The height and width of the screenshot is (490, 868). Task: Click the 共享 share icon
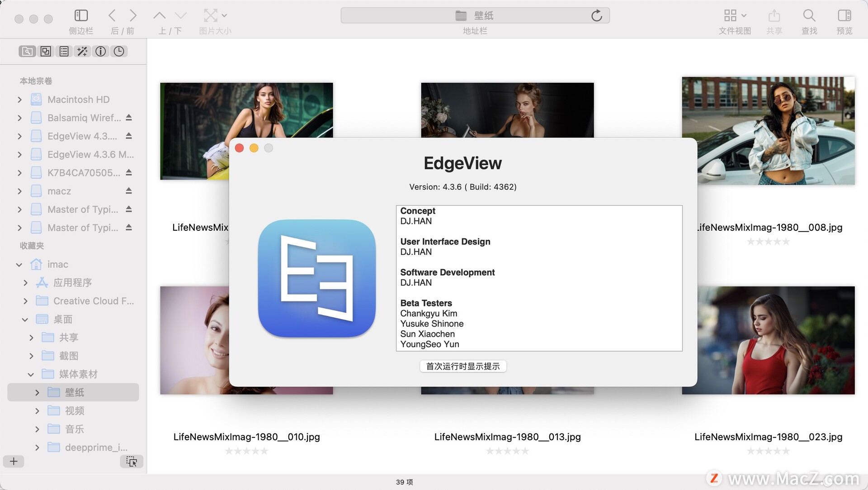tap(774, 15)
